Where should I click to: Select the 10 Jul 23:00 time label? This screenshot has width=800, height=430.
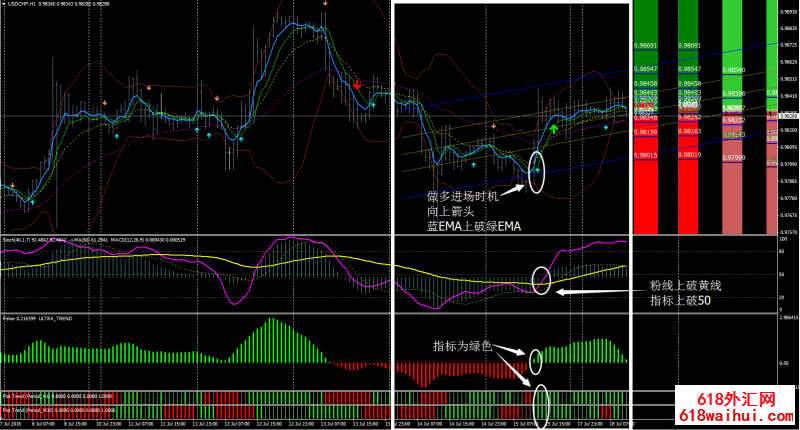coord(108,424)
